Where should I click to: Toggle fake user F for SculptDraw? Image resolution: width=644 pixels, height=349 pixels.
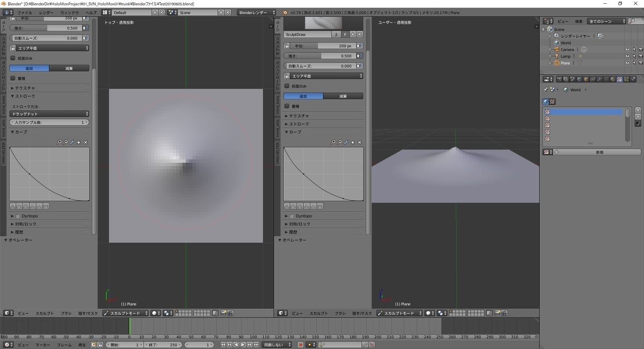(x=345, y=34)
